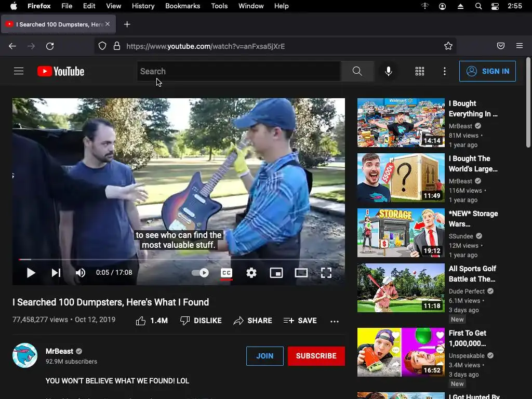The width and height of the screenshot is (532, 399).
Task: Bookmark page with star icon
Action: coord(448,46)
